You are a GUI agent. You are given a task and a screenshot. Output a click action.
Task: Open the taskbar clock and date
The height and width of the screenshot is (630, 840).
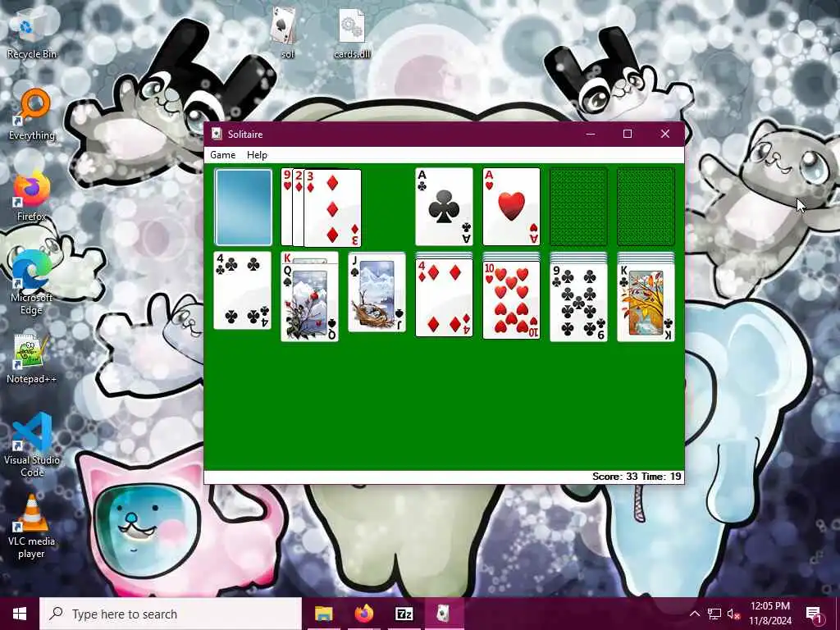coord(769,614)
